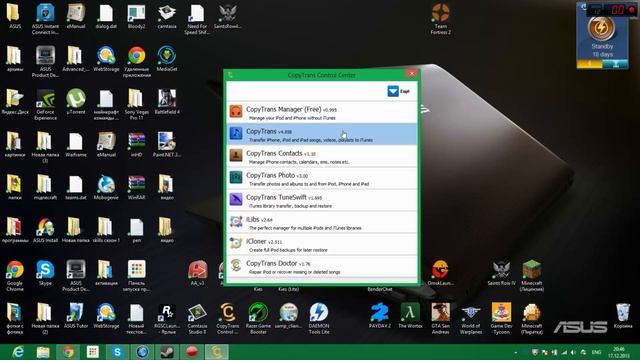
Task: Open File Explorer from the taskbar
Action: pyautogui.click(x=43, y=352)
